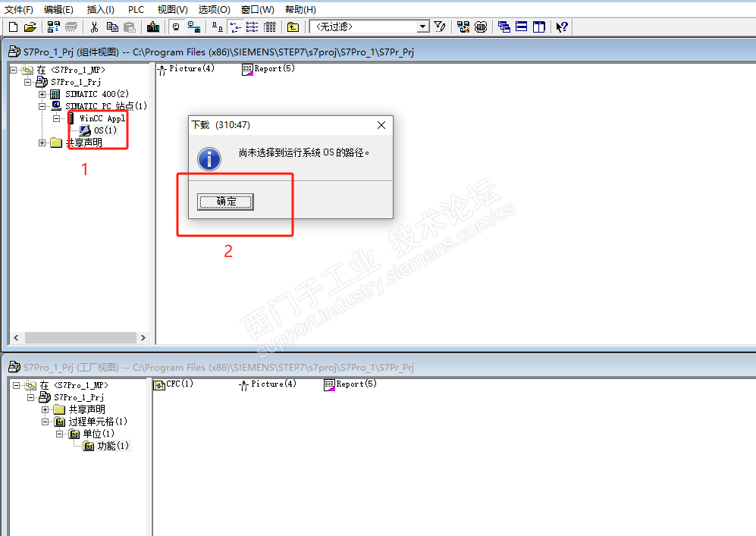
Task: Collapse SIMATIC PC 站点(1) node
Action: 42,106
